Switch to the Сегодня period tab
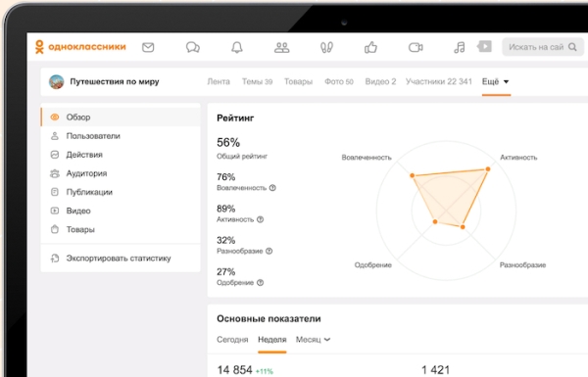This screenshot has width=588, height=377. 232,340
